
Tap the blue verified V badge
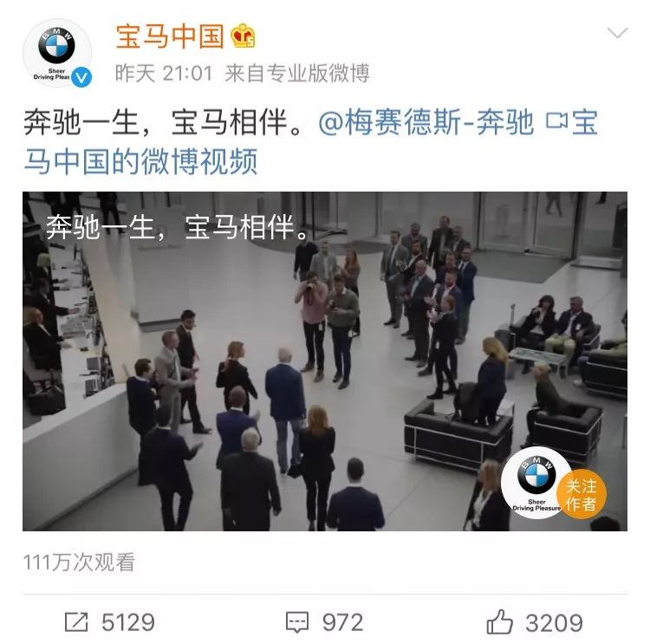81,77
